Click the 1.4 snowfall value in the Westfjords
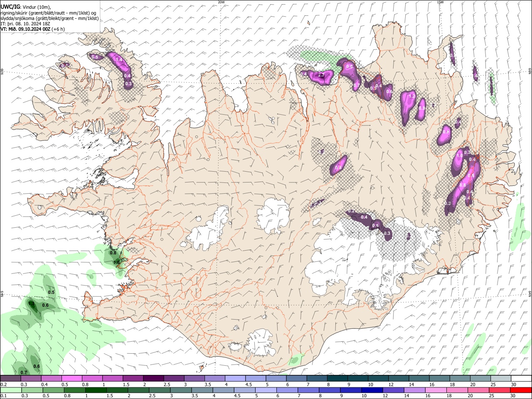The height and width of the screenshot is (399, 532). pyautogui.click(x=119, y=60)
